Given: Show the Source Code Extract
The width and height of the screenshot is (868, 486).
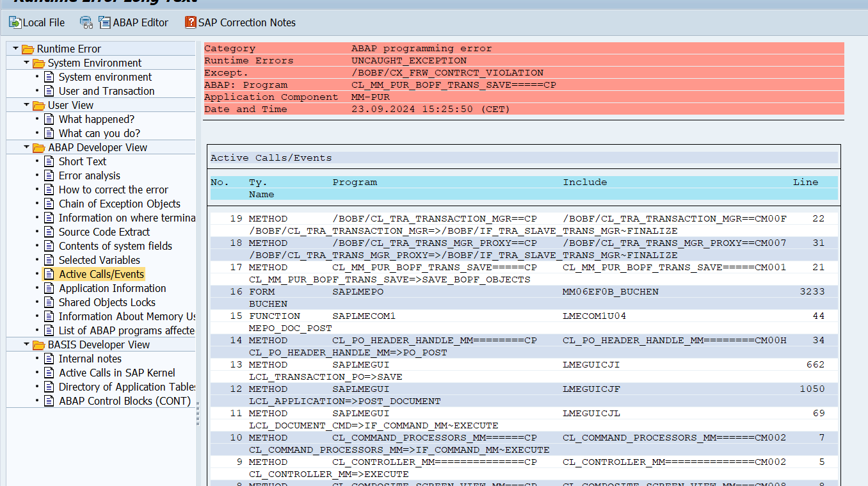Looking at the screenshot, I should click(x=104, y=232).
